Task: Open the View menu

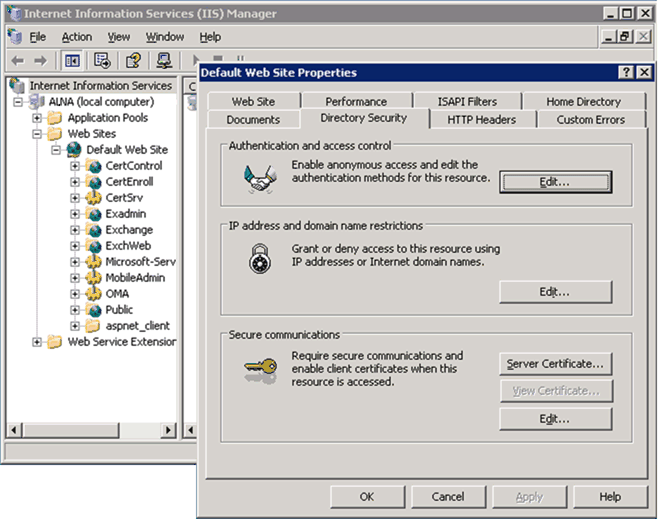Action: (119, 37)
